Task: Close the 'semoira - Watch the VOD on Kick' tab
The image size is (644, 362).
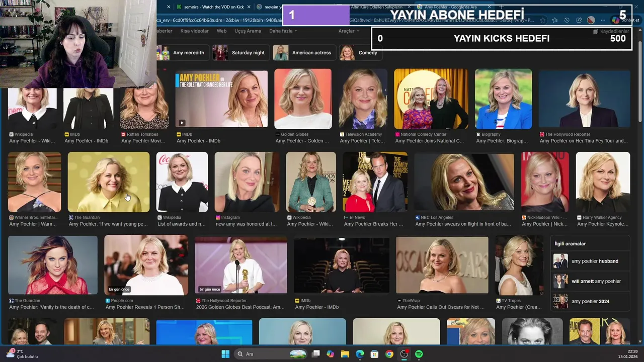Action: (249, 7)
